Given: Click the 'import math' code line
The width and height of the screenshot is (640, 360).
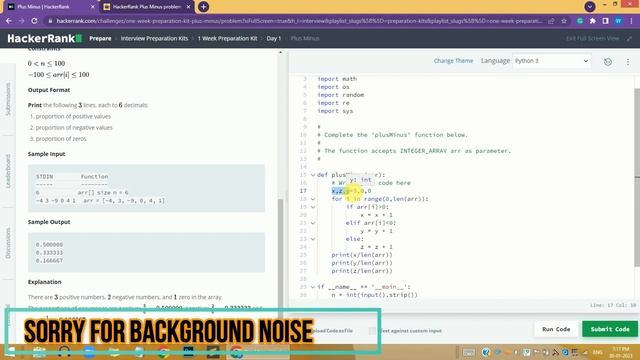Looking at the screenshot, I should pos(337,79).
